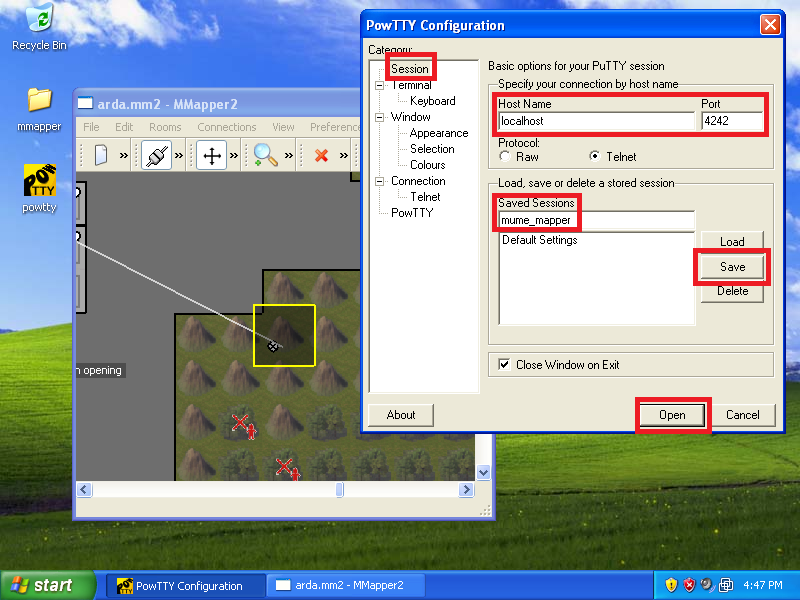Click the yellow security shield tray icon
This screenshot has height=600, width=800.
[671, 585]
